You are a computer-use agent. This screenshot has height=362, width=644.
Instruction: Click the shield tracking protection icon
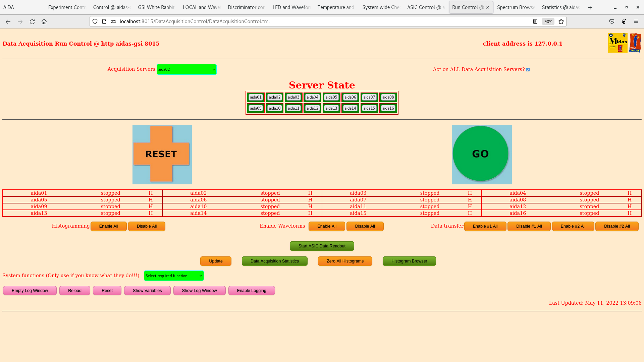pyautogui.click(x=95, y=21)
